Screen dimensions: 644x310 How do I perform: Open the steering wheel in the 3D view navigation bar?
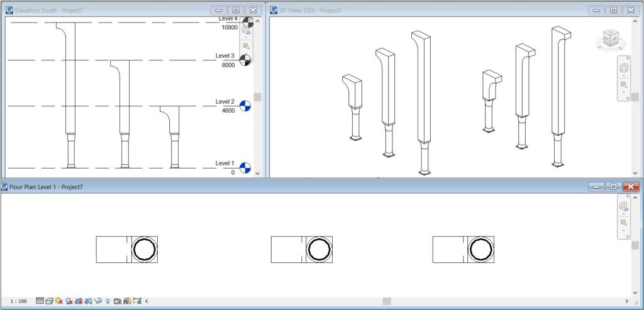[625, 68]
